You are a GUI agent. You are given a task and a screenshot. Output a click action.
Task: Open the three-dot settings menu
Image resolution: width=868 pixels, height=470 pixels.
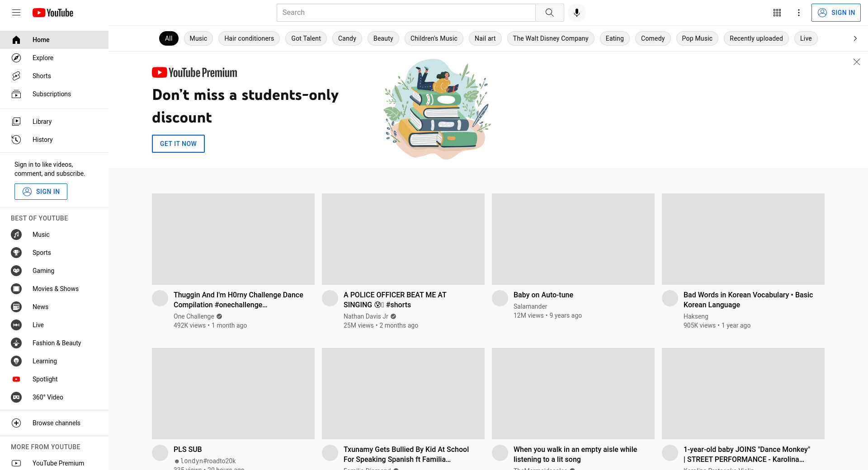[799, 13]
